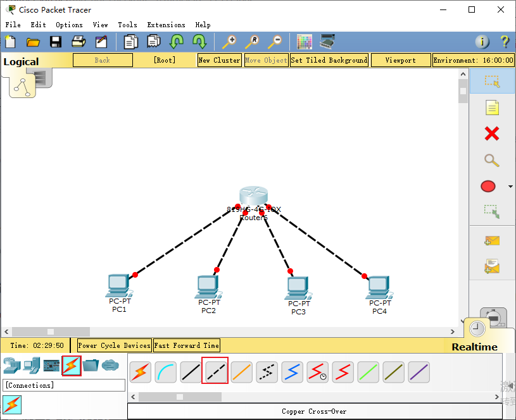Expand the shape tool dropdown arrow
Viewport: 516px width, 420px height.
510,187
